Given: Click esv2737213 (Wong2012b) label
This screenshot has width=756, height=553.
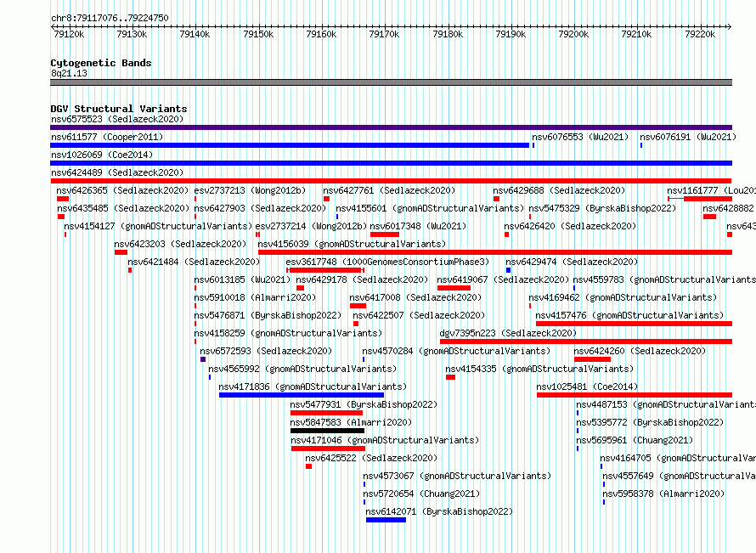Looking at the screenshot, I should tap(251, 190).
